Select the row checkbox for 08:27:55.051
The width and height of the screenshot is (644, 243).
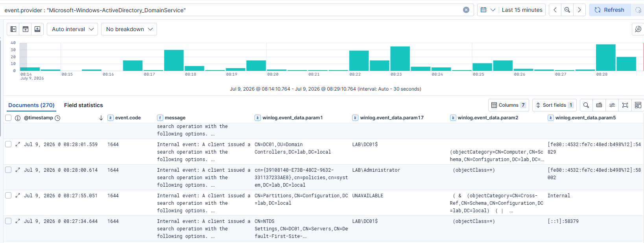pyautogui.click(x=8, y=195)
